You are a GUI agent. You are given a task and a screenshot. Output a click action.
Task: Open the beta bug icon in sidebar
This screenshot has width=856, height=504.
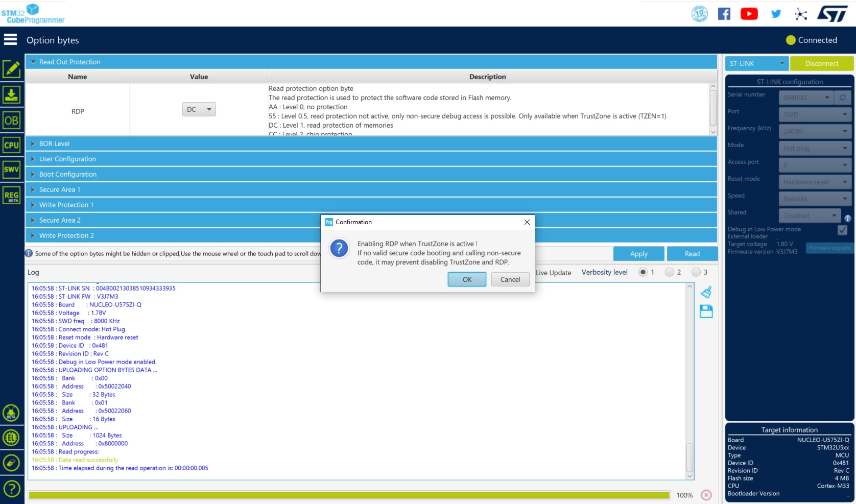tap(11, 413)
